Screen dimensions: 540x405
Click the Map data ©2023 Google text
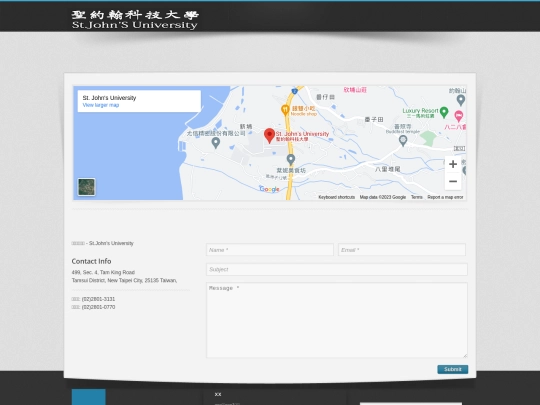tap(383, 197)
